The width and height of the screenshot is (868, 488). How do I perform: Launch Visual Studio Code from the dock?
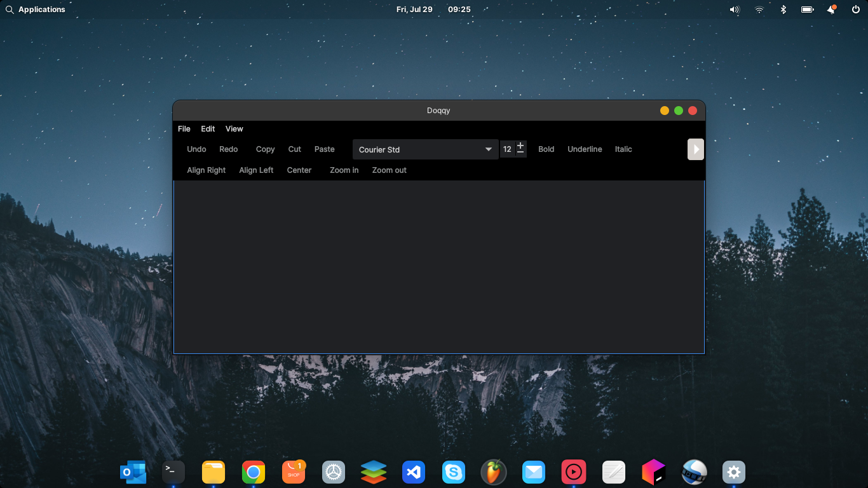tap(414, 472)
